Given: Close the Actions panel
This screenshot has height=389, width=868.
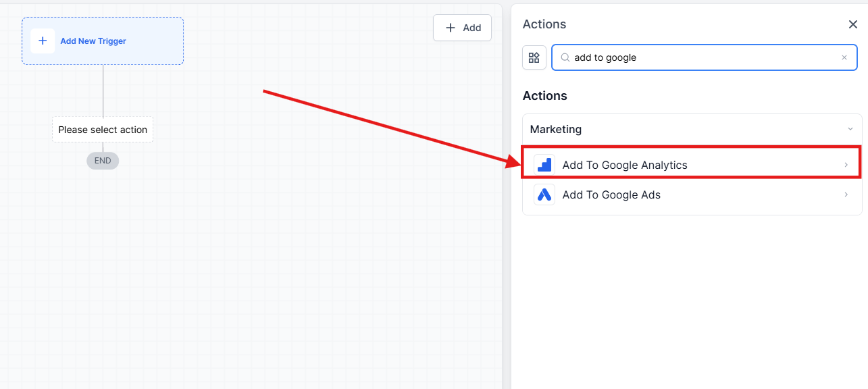Looking at the screenshot, I should click(852, 24).
